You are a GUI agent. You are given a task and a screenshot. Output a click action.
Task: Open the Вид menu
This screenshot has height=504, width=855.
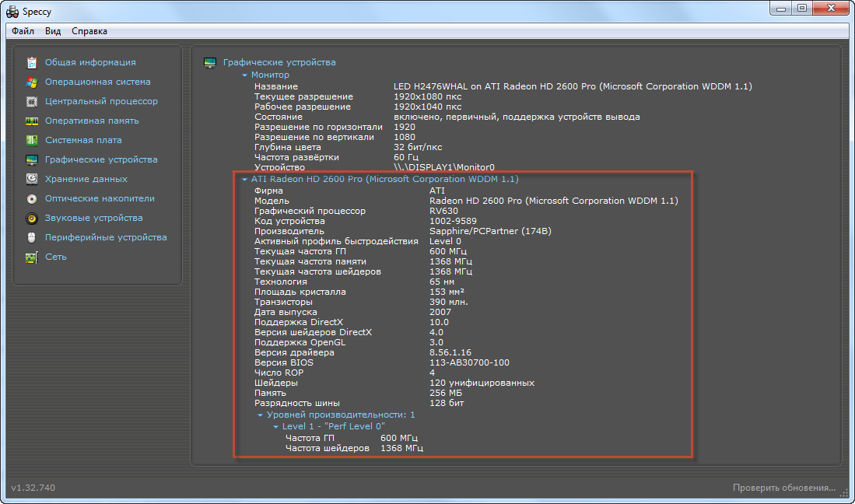(x=53, y=31)
